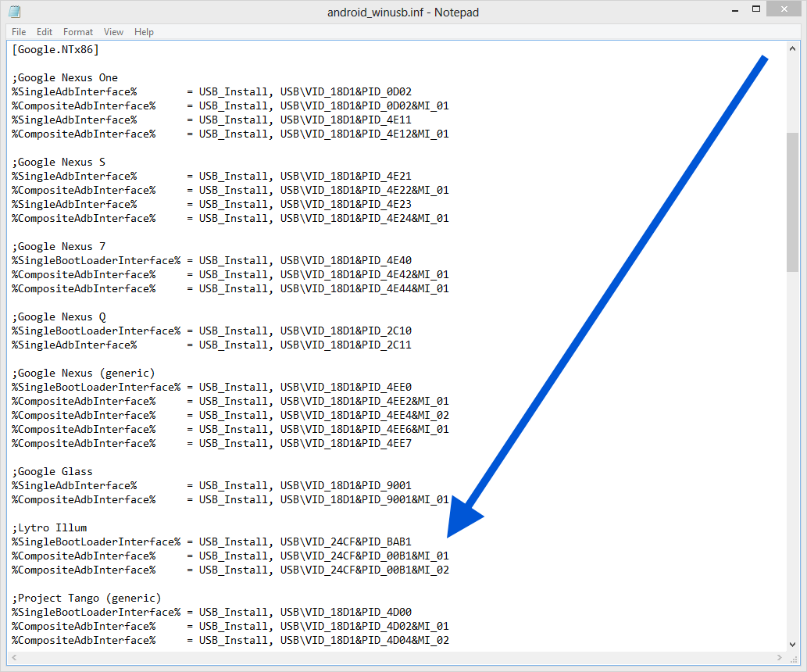
Task: Click the line ending "PID_00B1&MI_02"
Action: pos(230,570)
